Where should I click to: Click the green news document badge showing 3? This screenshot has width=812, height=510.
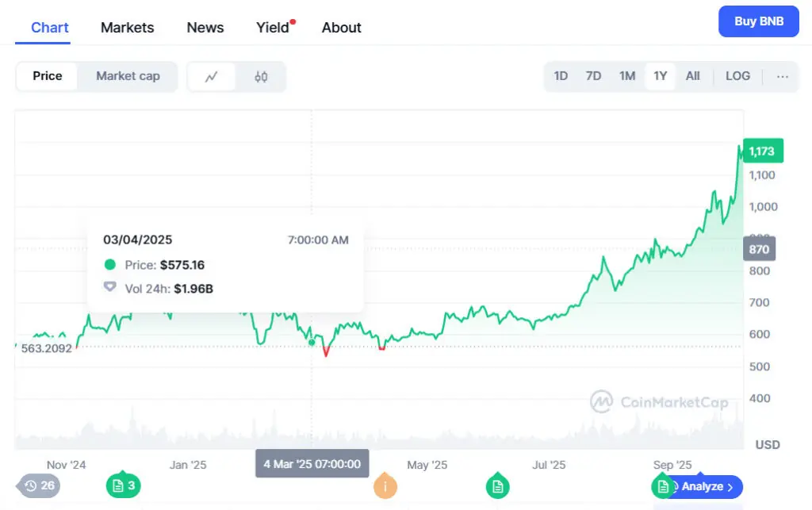click(x=124, y=485)
